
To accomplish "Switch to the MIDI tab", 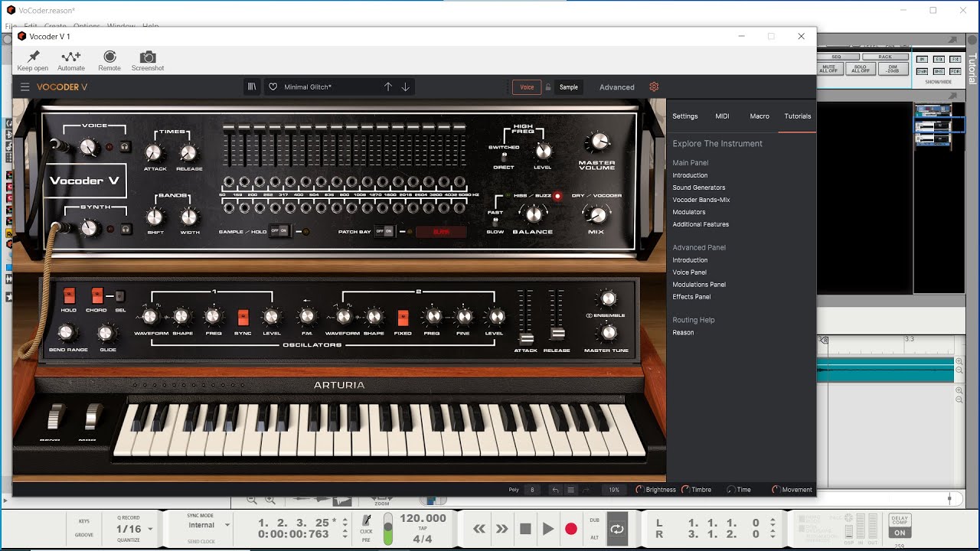I will click(723, 116).
